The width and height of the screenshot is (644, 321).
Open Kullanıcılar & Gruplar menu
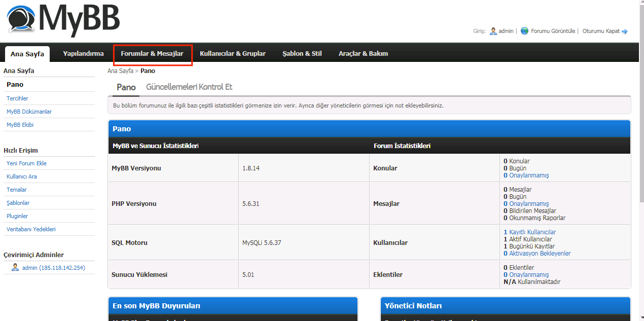(x=233, y=53)
